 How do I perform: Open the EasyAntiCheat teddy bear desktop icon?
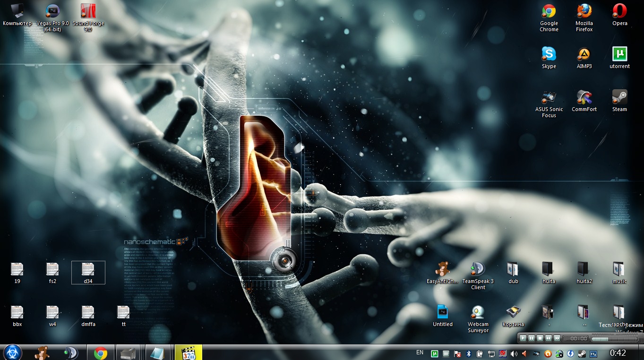coord(442,273)
